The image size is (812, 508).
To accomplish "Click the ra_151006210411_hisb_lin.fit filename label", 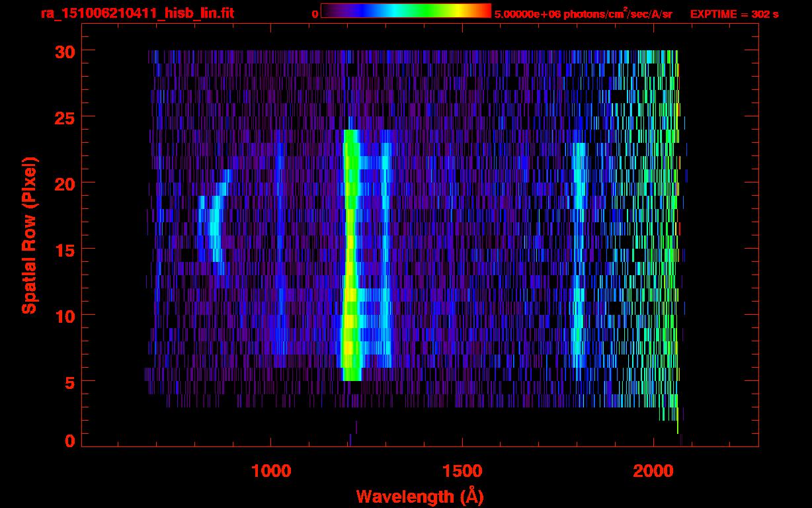I will 137,14.
